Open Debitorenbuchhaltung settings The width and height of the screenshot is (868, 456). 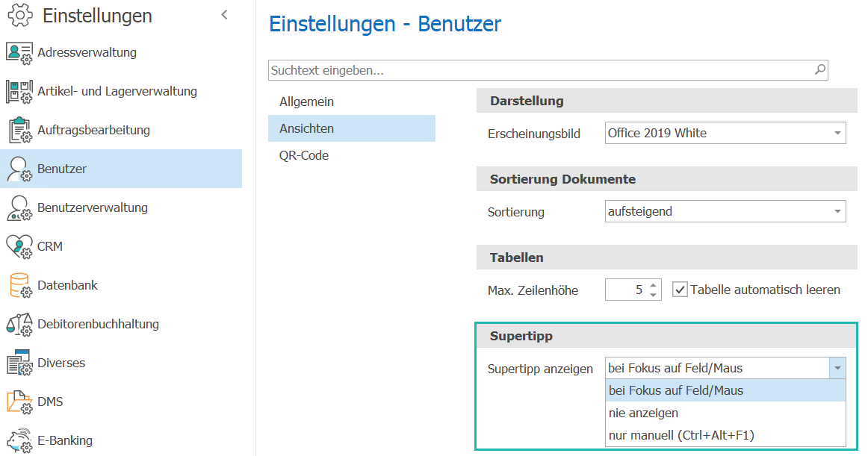(x=121, y=324)
